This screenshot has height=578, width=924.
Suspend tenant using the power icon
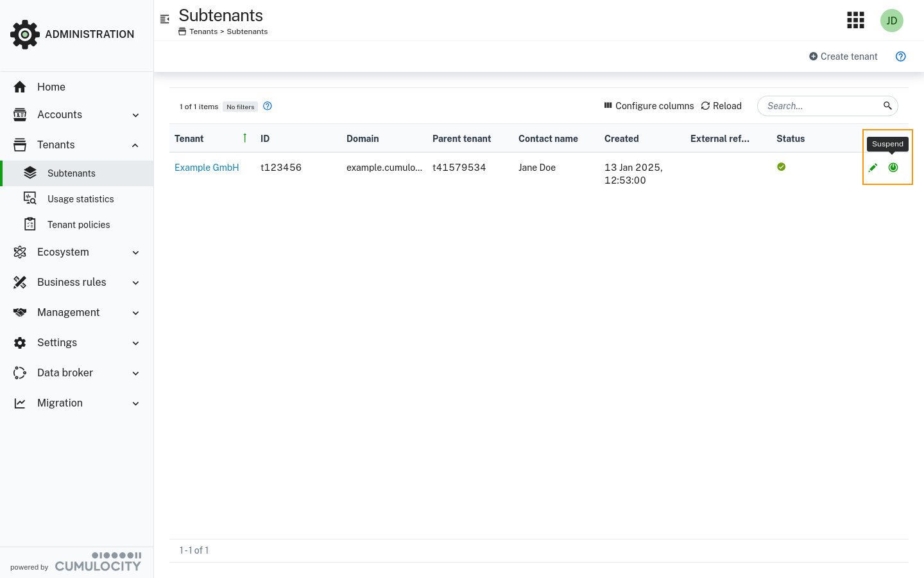pyautogui.click(x=893, y=168)
